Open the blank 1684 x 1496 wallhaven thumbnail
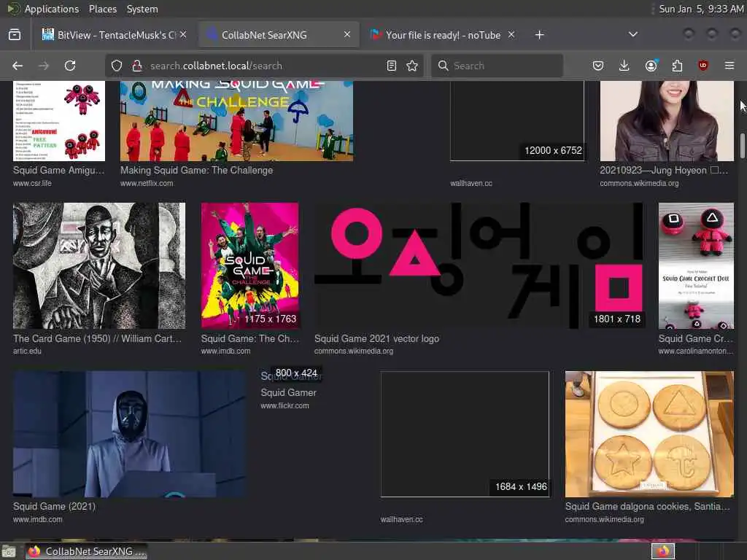This screenshot has height=560, width=747. [x=465, y=435]
